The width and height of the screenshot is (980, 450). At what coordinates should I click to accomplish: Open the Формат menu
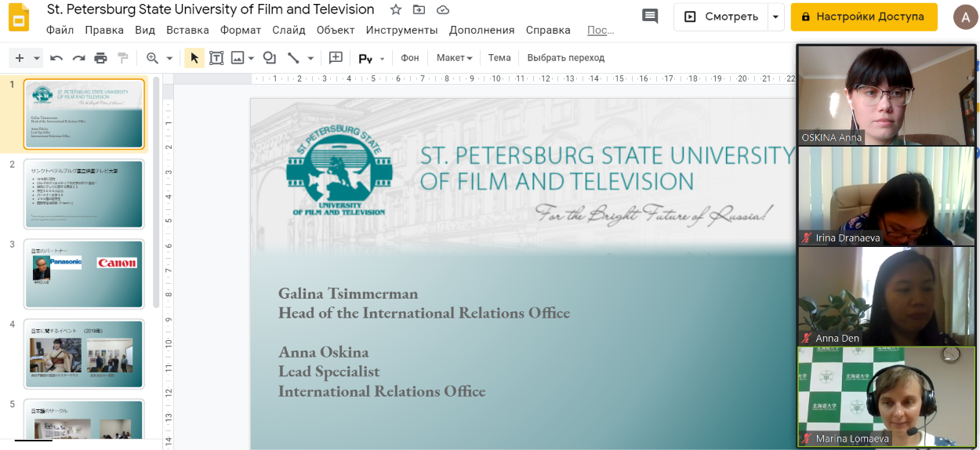(x=241, y=30)
